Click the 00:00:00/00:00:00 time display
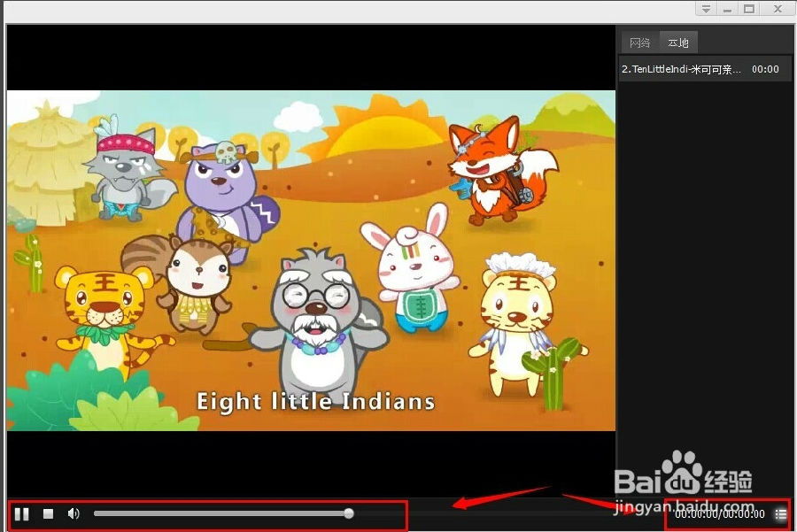 tap(719, 513)
